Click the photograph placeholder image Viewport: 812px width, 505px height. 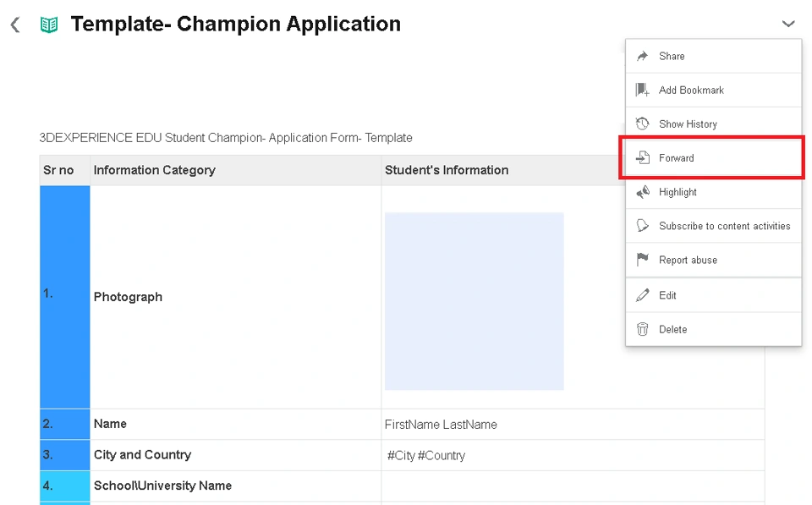(x=474, y=301)
